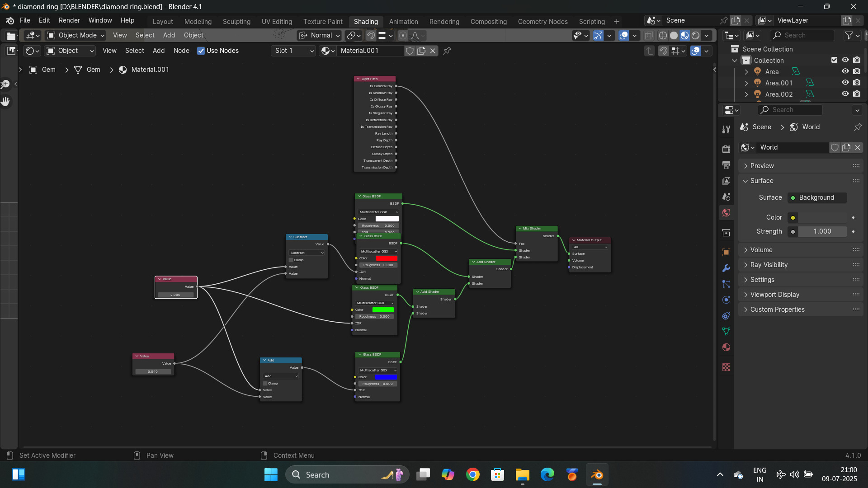
Task: Open the Material properties tab icon
Action: 726,347
